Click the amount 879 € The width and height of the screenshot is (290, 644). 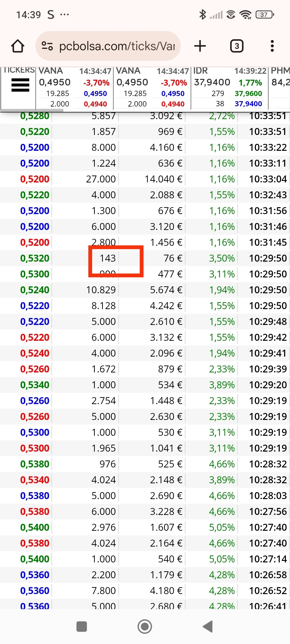point(170,369)
